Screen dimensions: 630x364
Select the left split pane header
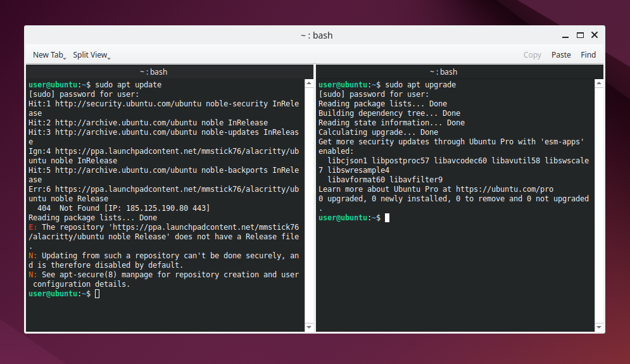tap(169, 72)
